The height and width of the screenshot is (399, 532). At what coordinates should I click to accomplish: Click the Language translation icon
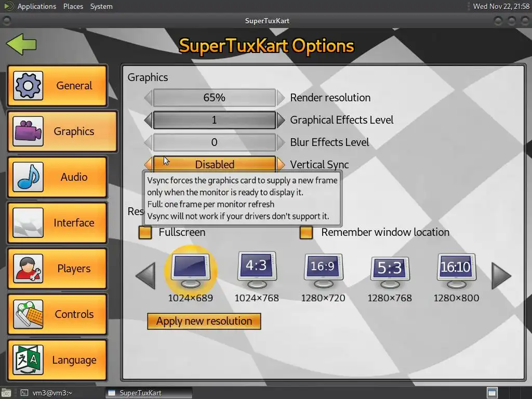pos(28,360)
